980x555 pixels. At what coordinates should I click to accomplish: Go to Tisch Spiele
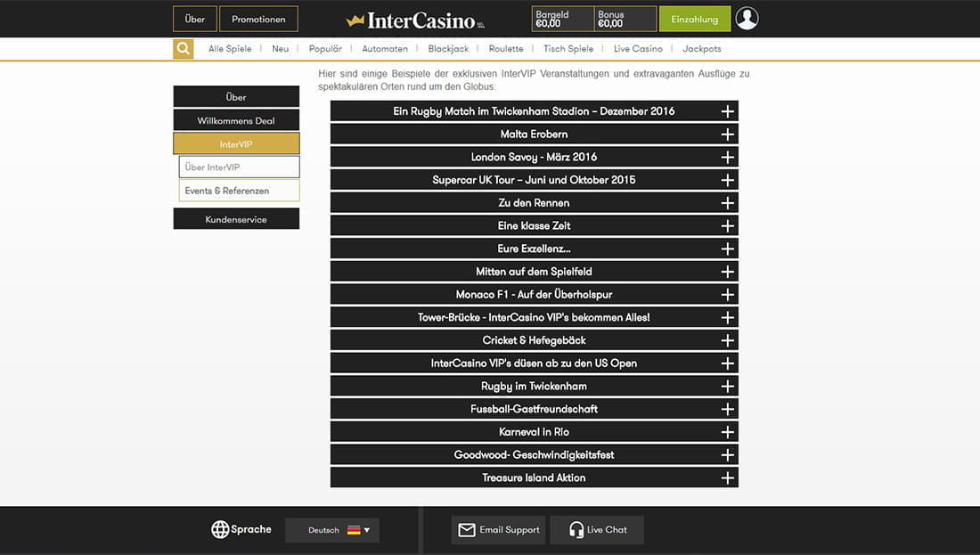(x=568, y=49)
